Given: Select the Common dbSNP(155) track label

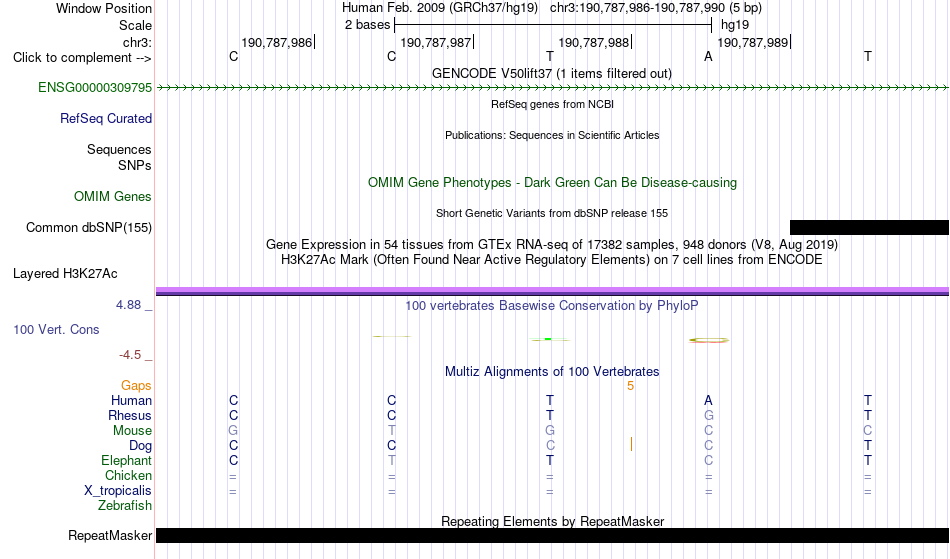Looking at the screenshot, I should (88, 228).
